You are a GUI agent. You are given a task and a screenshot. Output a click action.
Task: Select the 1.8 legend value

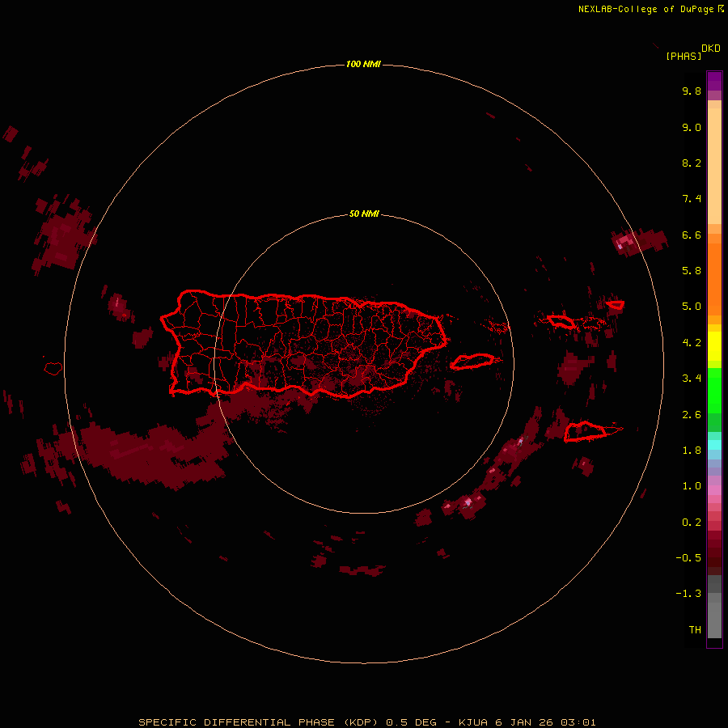click(692, 451)
